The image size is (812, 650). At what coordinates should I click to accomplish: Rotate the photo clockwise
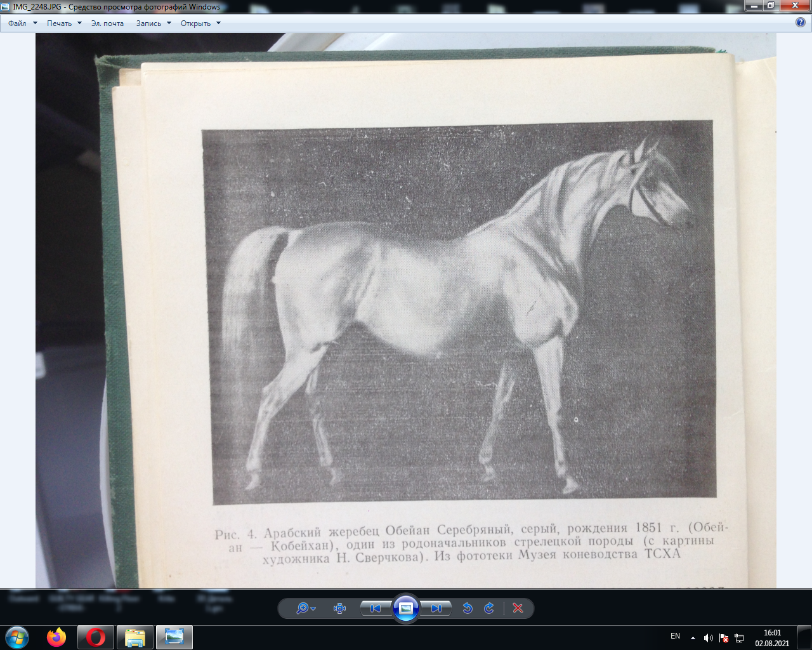[x=489, y=608]
